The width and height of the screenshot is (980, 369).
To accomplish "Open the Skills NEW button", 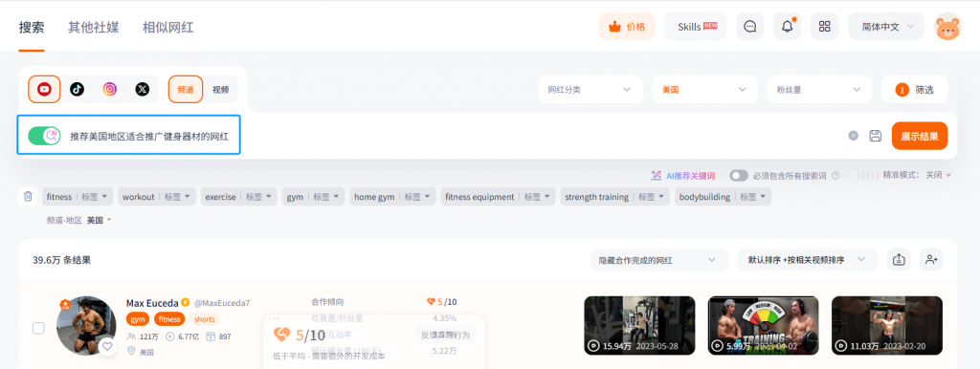I will click(x=696, y=26).
